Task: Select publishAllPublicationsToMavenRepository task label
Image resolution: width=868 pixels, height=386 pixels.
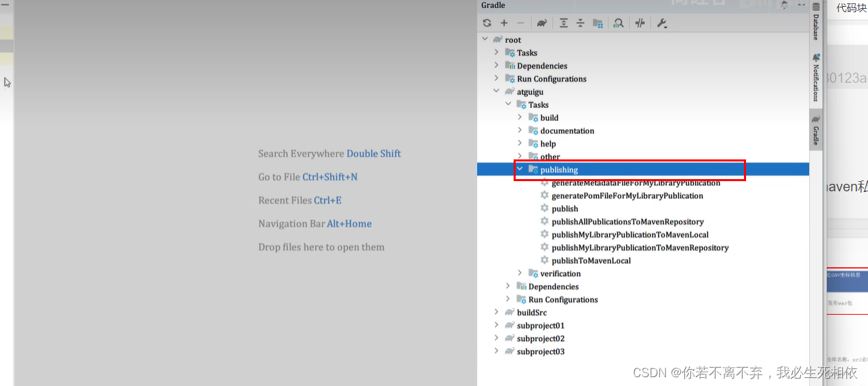Action: coord(627,221)
